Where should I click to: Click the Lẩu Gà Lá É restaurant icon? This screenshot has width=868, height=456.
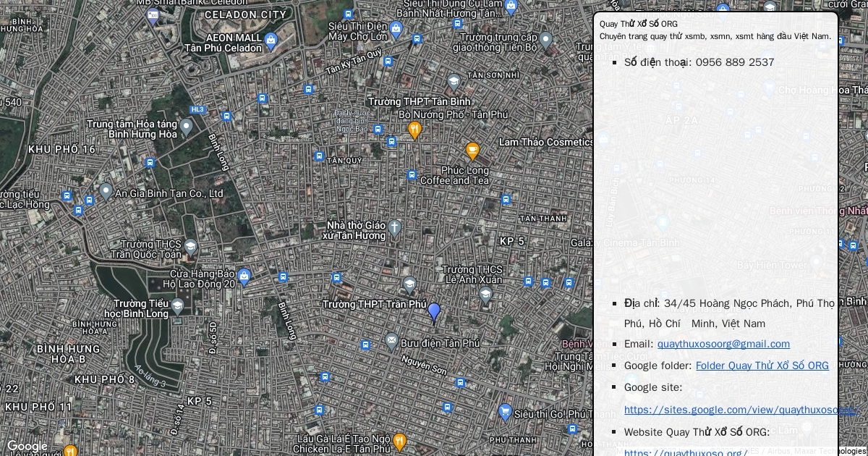click(x=399, y=442)
